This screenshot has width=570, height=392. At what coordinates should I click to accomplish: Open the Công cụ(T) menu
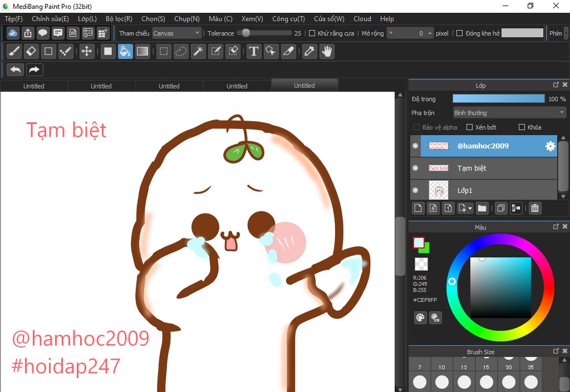point(289,19)
